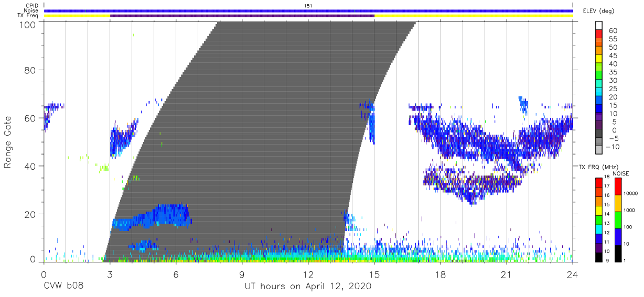Screen dimensions: 644x297
Task: Click the 6 tick on UT hours axis
Action: [176, 275]
